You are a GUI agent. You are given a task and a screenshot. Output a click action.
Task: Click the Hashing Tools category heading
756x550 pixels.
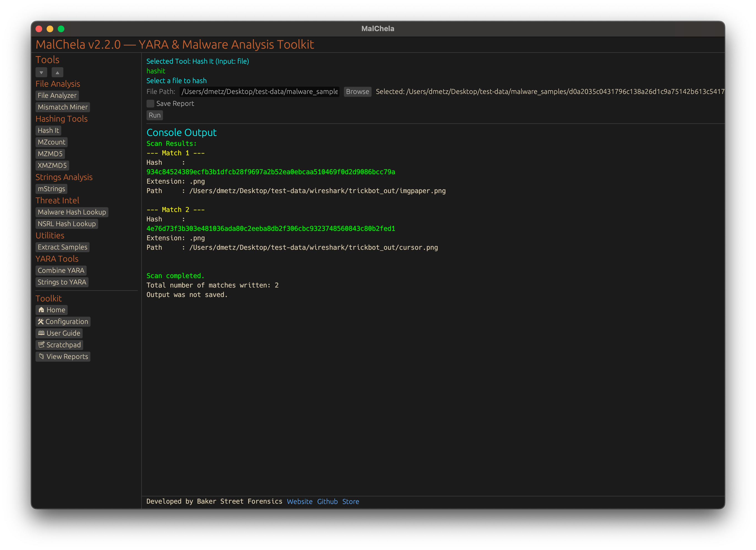62,119
